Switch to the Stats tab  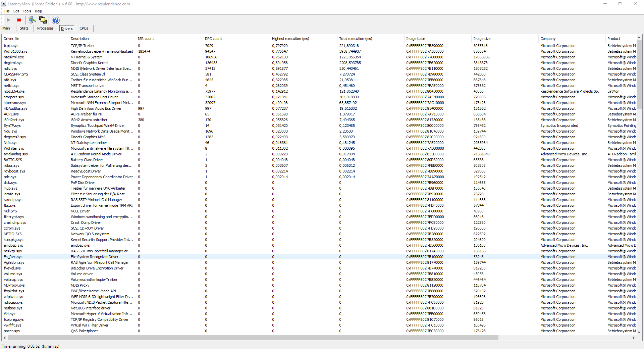pos(24,29)
